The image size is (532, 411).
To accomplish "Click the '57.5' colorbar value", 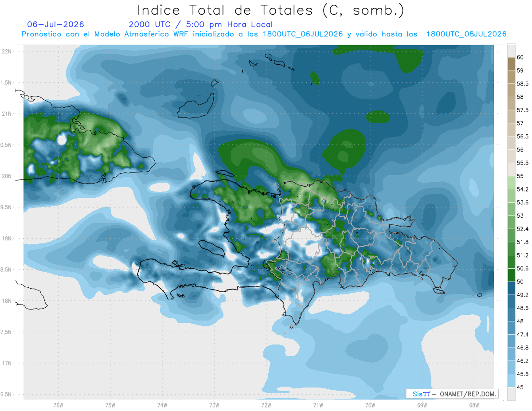I will coord(522,110).
